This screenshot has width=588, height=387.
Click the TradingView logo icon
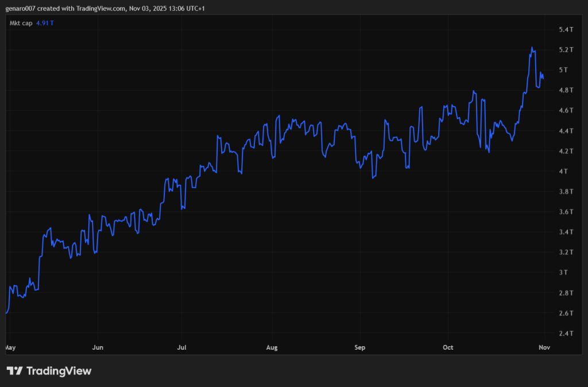coord(14,371)
